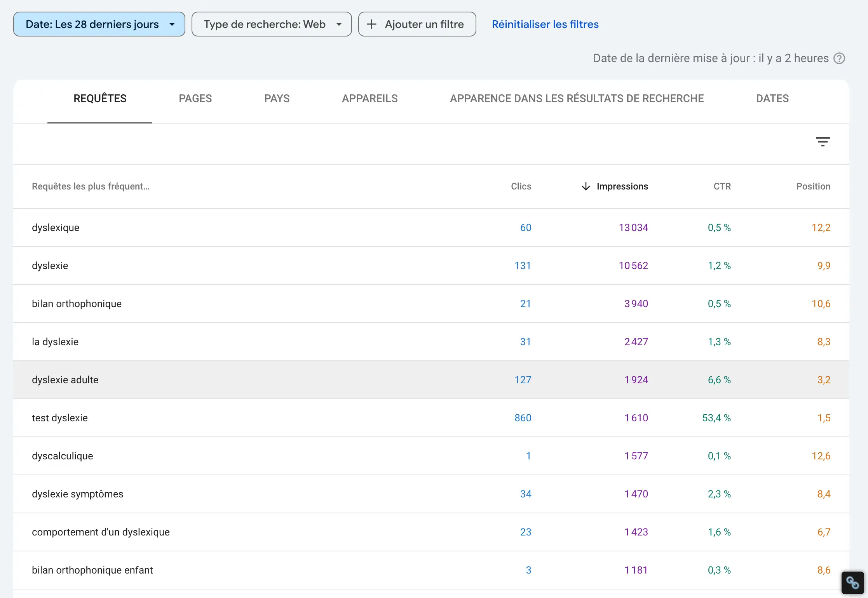Viewport: 868px width, 598px height.
Task: Select the 'test dyslexie' query row
Action: click(60, 418)
